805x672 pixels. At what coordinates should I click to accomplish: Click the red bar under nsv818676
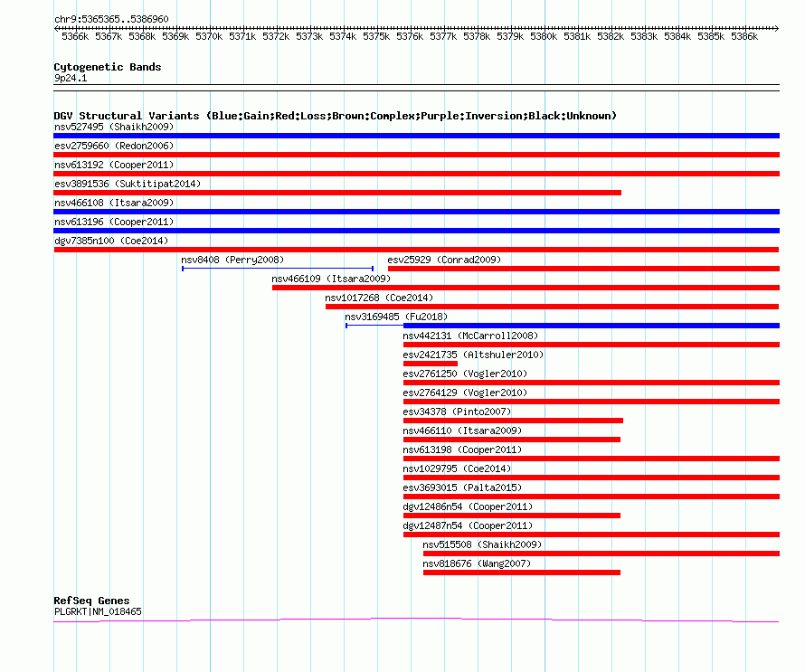(522, 573)
